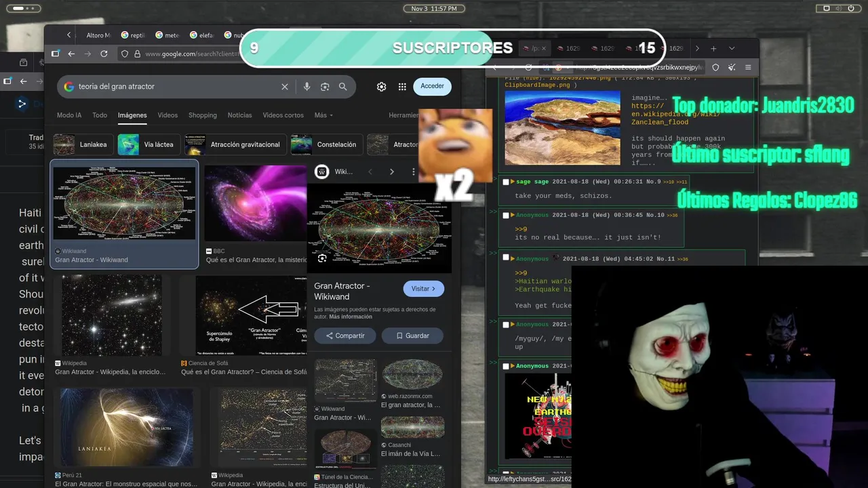Image resolution: width=868 pixels, height=488 pixels.
Task: Switch to elefante browser tab
Action: coord(202,35)
